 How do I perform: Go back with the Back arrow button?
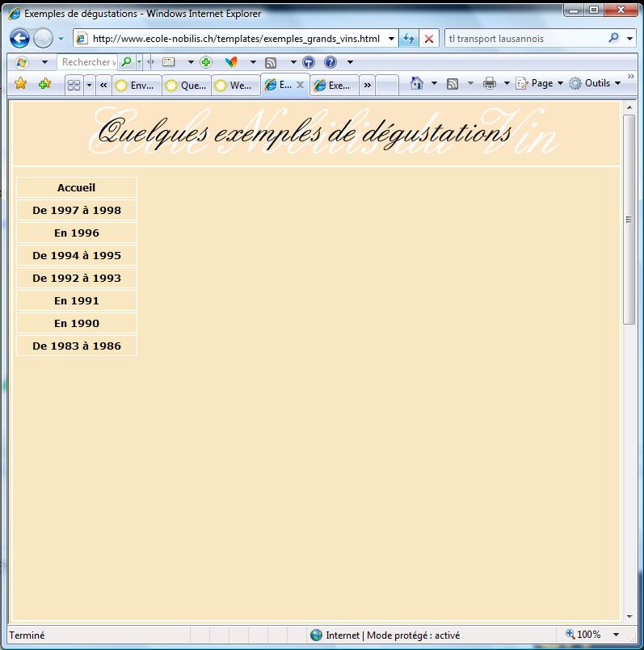(19, 39)
